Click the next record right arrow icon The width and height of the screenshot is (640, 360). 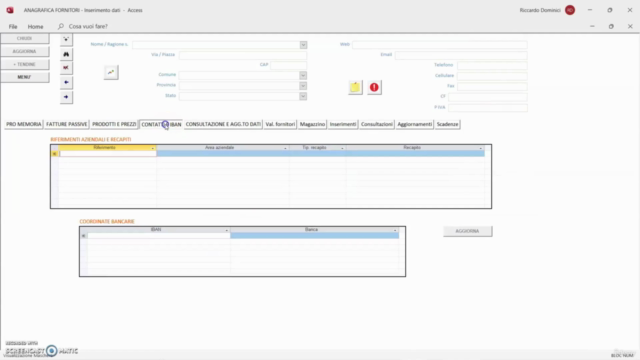[x=66, y=97]
